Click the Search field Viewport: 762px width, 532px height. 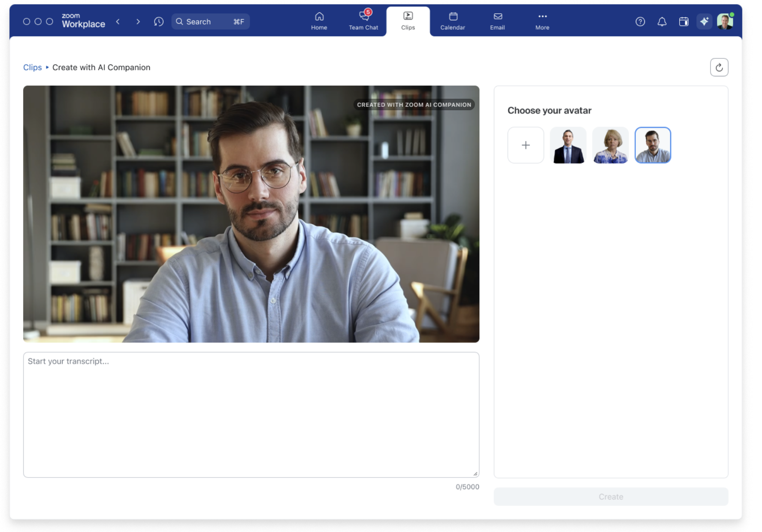click(x=210, y=21)
